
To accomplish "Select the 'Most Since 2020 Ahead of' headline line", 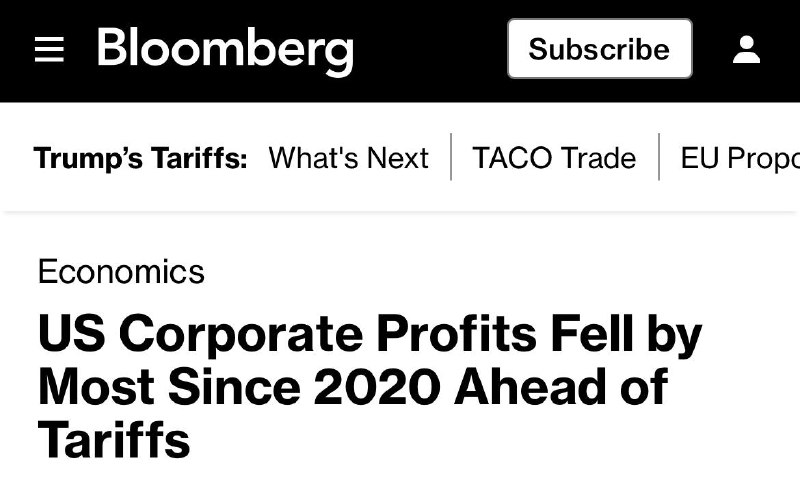I will pyautogui.click(x=353, y=386).
